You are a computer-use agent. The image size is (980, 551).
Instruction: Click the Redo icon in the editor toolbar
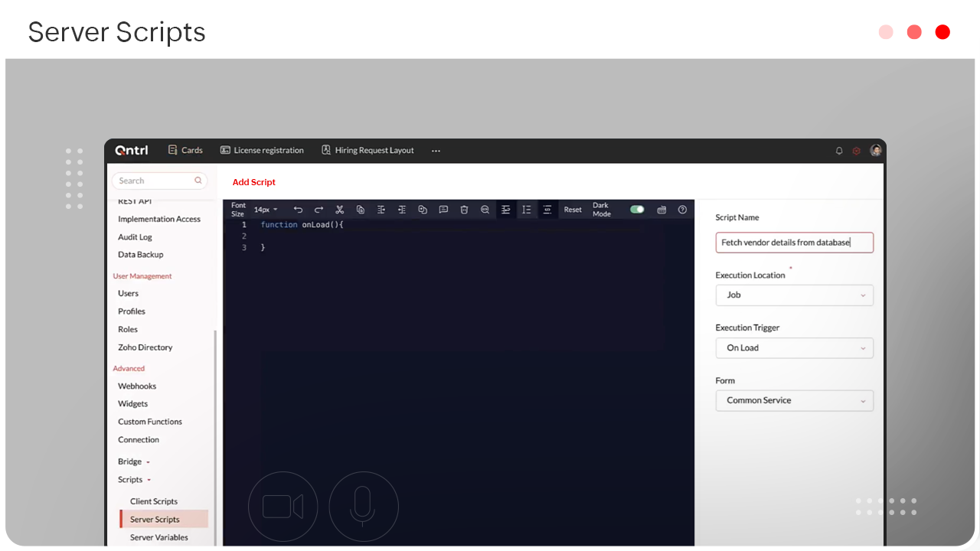click(318, 210)
